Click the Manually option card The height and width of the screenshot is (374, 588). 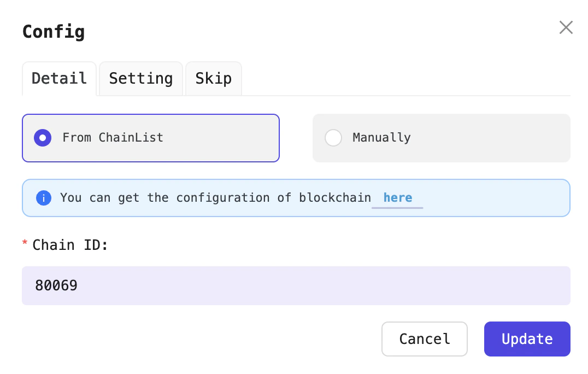(x=441, y=138)
